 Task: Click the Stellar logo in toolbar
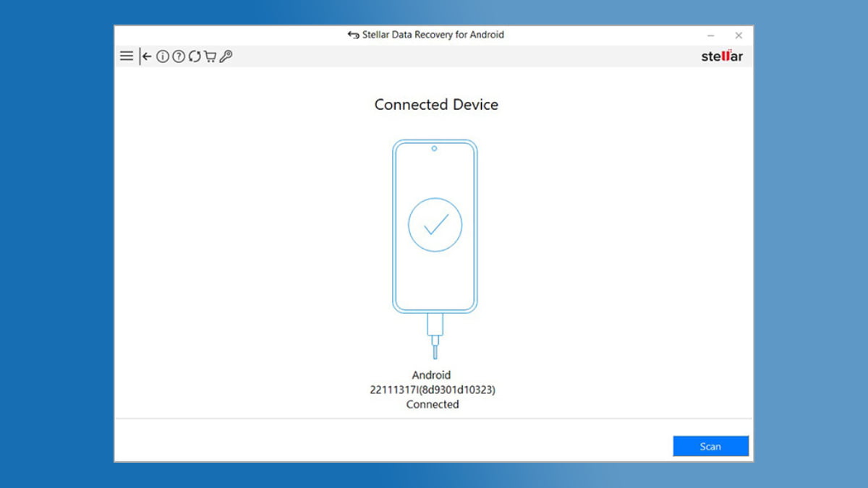pyautogui.click(x=721, y=56)
